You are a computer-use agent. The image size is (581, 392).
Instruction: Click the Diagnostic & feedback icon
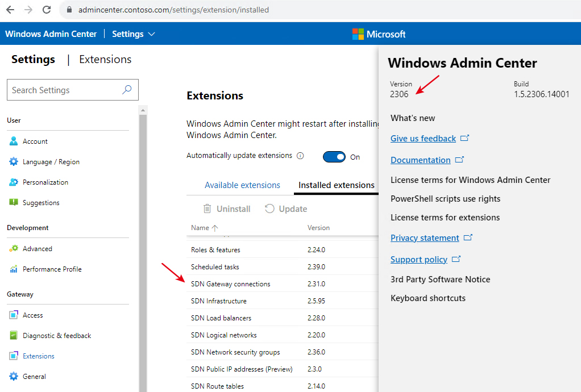click(13, 335)
